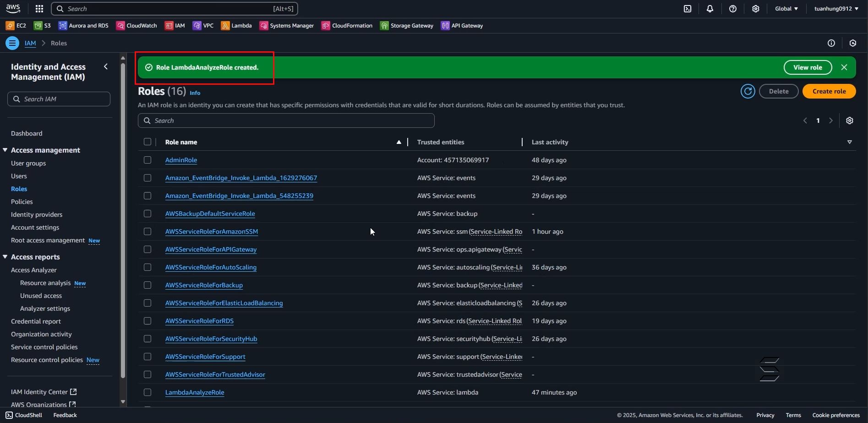The height and width of the screenshot is (423, 868).
Task: Toggle the hamburger navigation menu
Action: click(12, 43)
